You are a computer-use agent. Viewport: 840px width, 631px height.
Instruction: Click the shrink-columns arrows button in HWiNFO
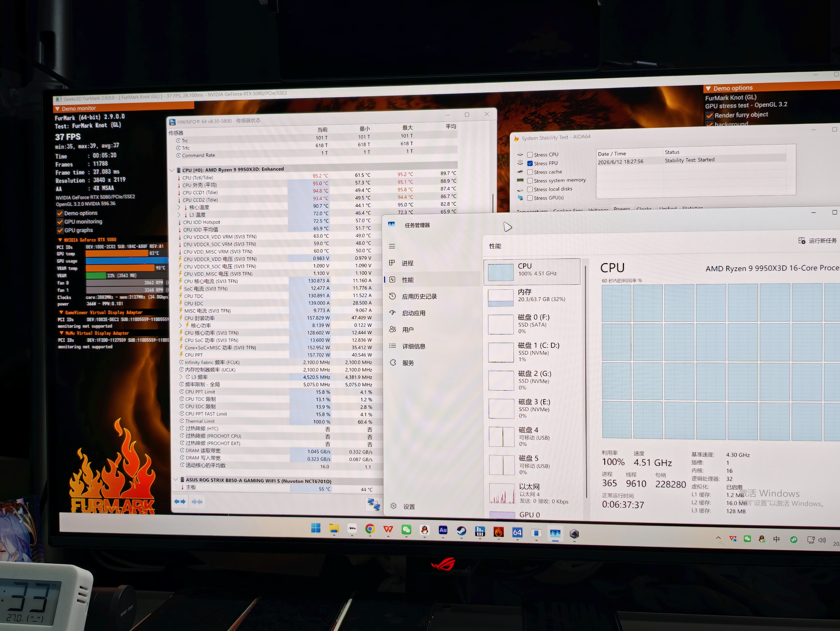197,502
